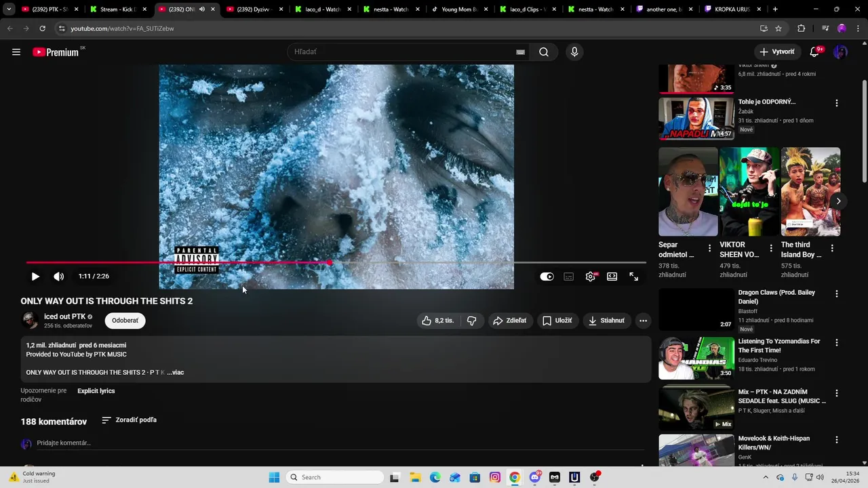Mute audio on the playing tab speaker icon
Image resolution: width=868 pixels, height=488 pixels.
tap(202, 9)
